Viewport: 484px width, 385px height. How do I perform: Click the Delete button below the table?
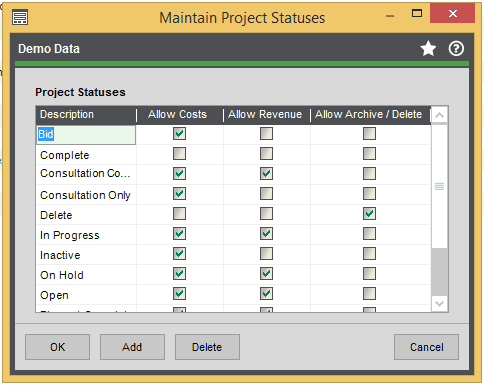point(207,347)
